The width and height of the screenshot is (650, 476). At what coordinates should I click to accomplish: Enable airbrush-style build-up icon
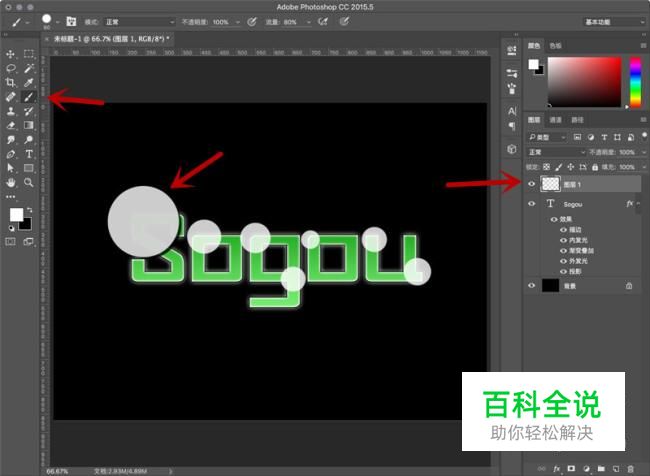(x=323, y=22)
